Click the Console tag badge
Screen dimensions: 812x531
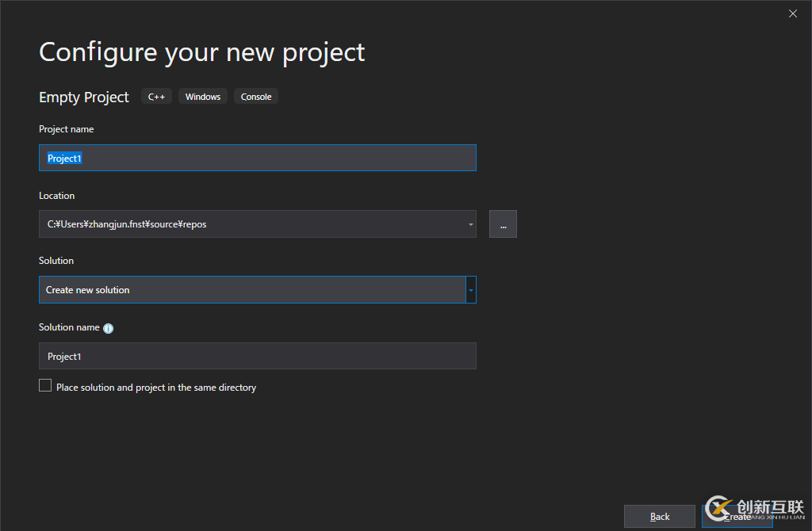pyautogui.click(x=256, y=97)
